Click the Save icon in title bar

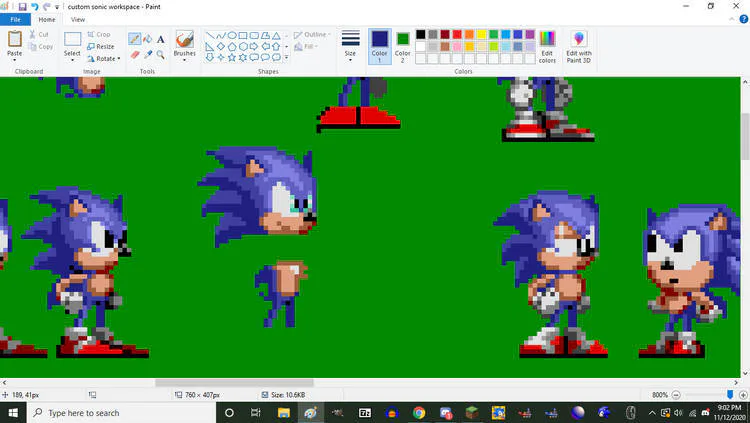pos(22,7)
